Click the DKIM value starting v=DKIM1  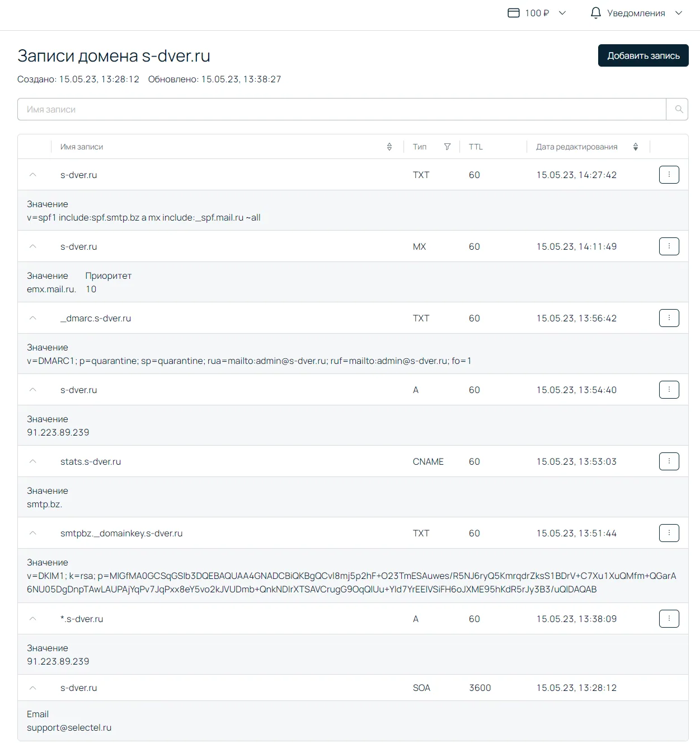(351, 582)
